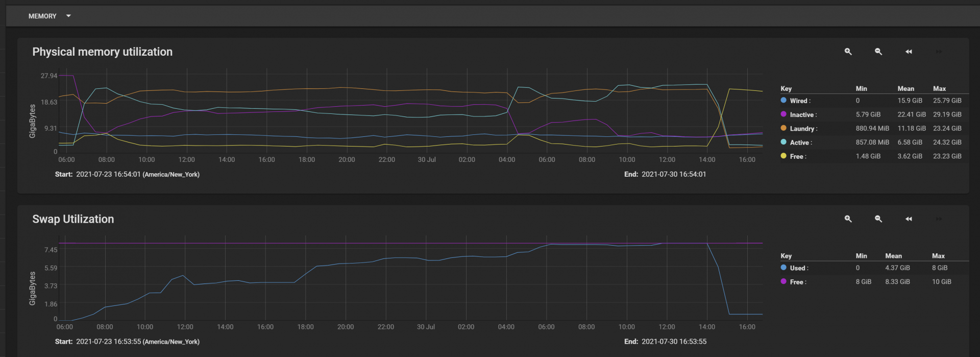Click the swap chart end timestamp 2021-07-30 16:53:55
The height and width of the screenshot is (357, 980).
pyautogui.click(x=674, y=341)
